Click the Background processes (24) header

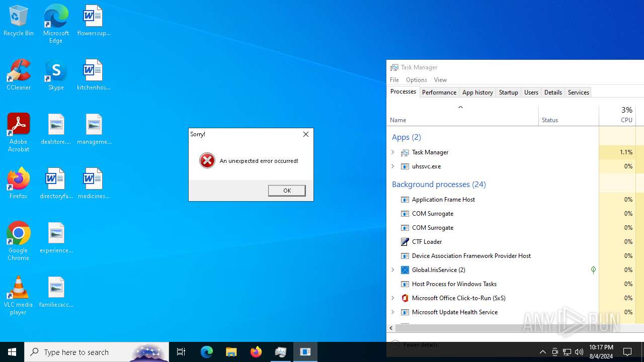point(439,185)
